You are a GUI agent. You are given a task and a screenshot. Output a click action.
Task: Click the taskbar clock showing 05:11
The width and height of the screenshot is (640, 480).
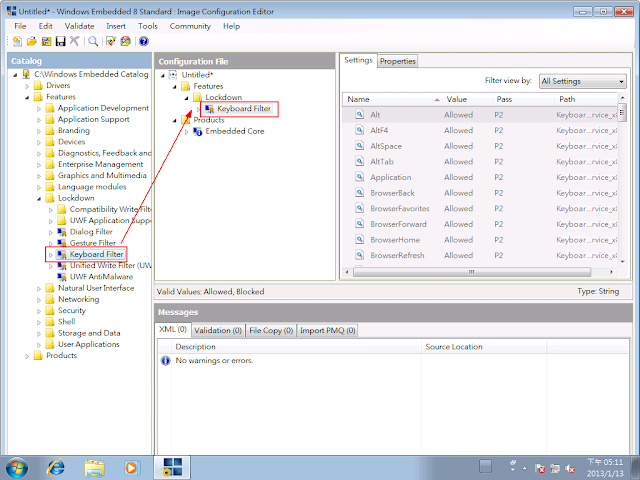click(x=605, y=468)
